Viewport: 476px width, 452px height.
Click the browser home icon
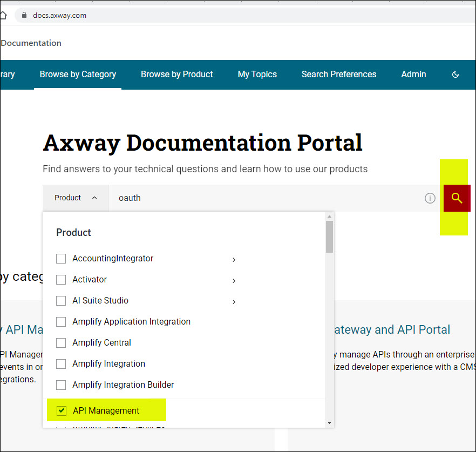click(x=3, y=15)
